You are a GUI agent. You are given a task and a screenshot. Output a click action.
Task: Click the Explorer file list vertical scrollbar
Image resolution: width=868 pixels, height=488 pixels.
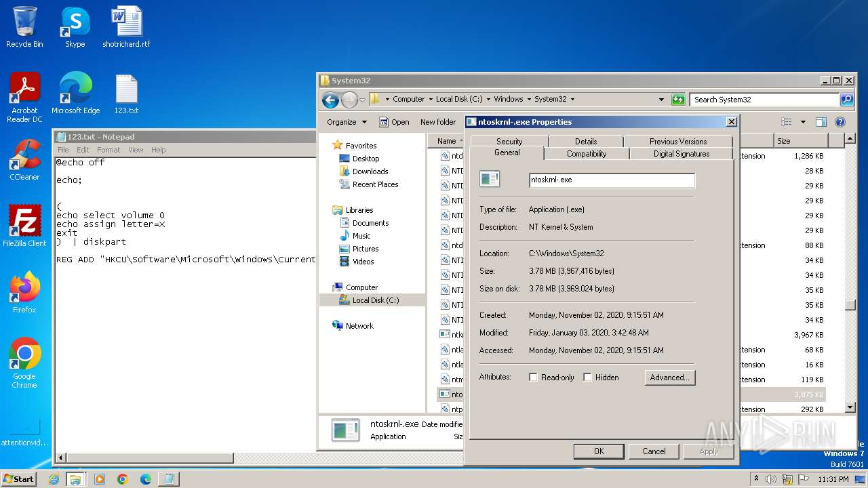click(x=850, y=306)
